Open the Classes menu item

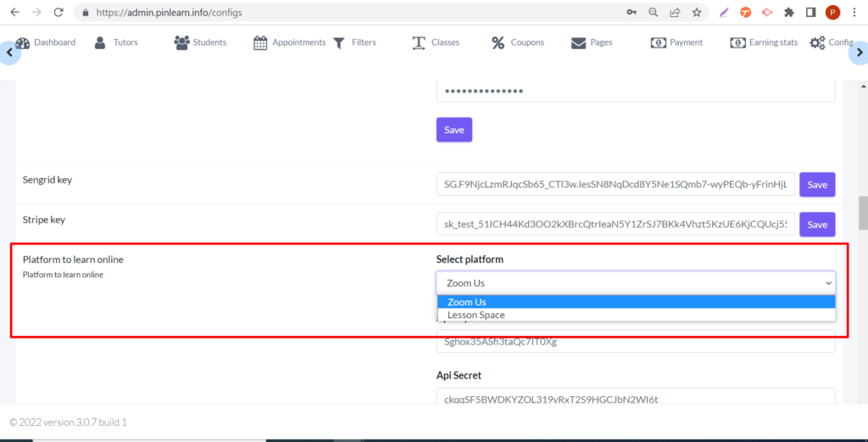(x=436, y=42)
